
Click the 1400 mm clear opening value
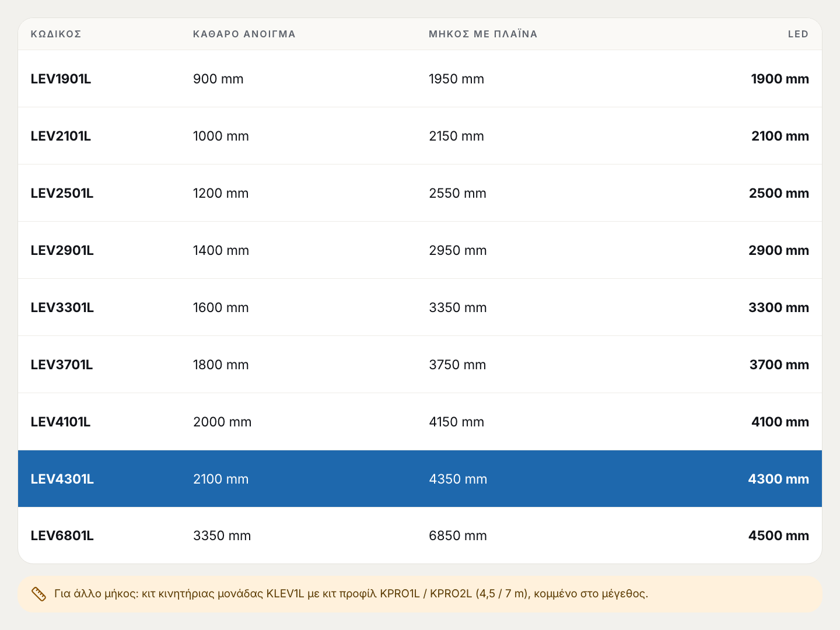pyautogui.click(x=221, y=250)
